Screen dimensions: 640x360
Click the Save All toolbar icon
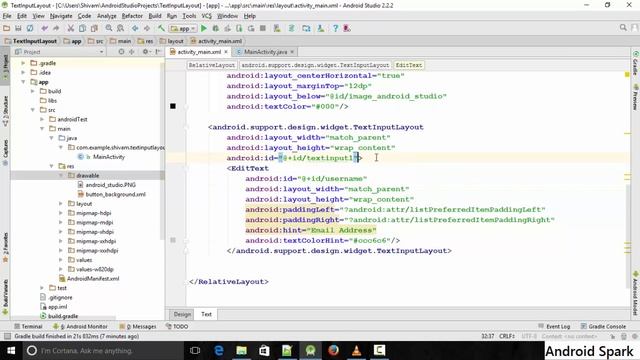point(18,28)
